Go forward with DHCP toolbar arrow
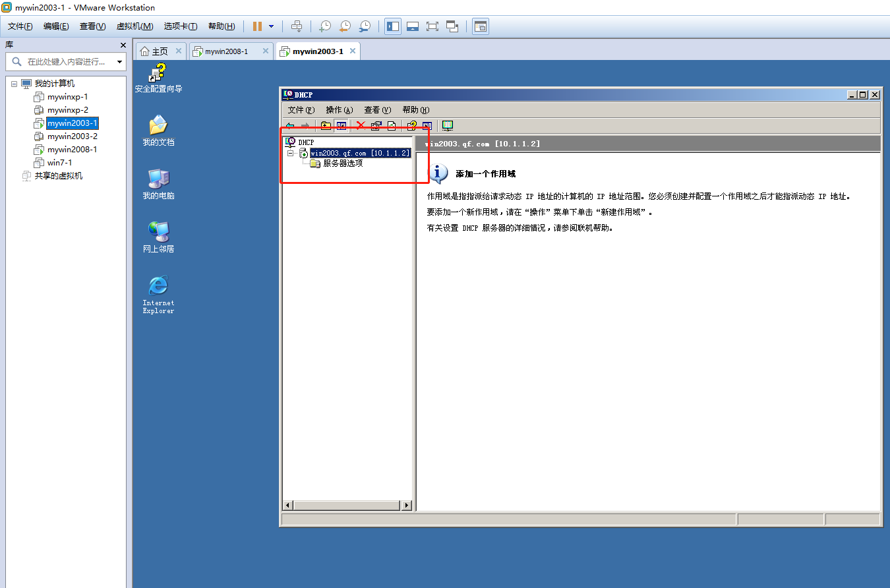Image resolution: width=890 pixels, height=588 pixels. click(x=305, y=125)
